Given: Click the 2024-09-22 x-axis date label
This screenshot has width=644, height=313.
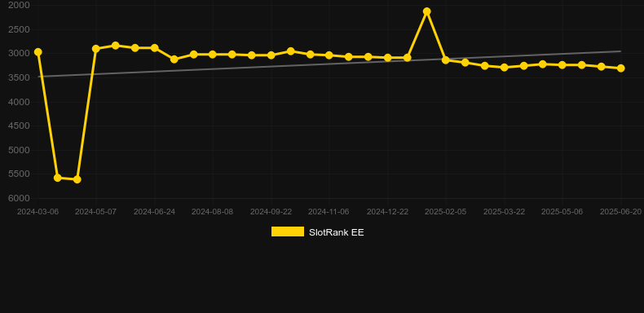Looking at the screenshot, I should (x=271, y=212).
